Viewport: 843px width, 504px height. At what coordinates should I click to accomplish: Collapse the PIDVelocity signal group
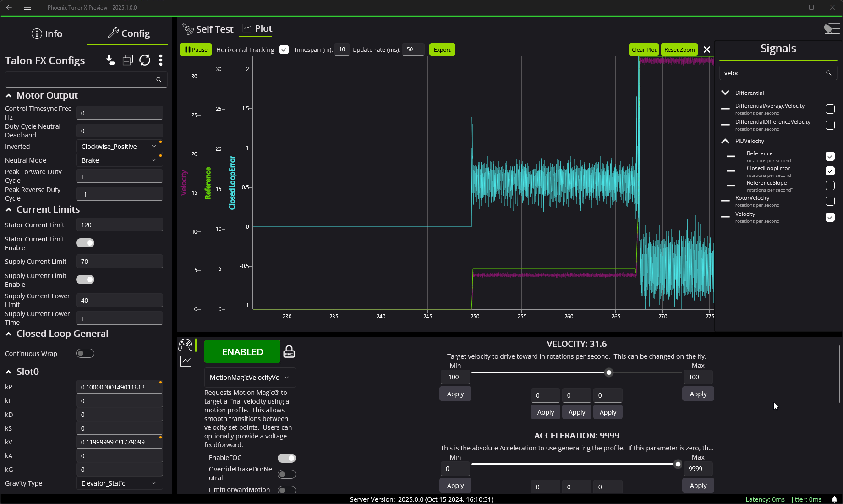coord(725,141)
